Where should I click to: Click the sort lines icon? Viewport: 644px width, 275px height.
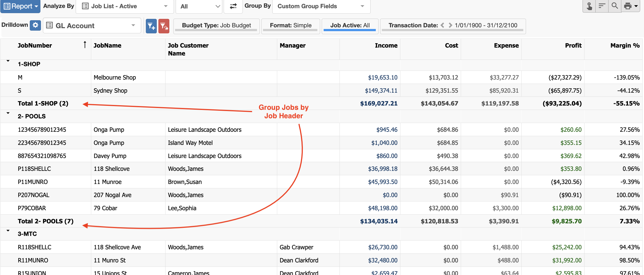(602, 6)
